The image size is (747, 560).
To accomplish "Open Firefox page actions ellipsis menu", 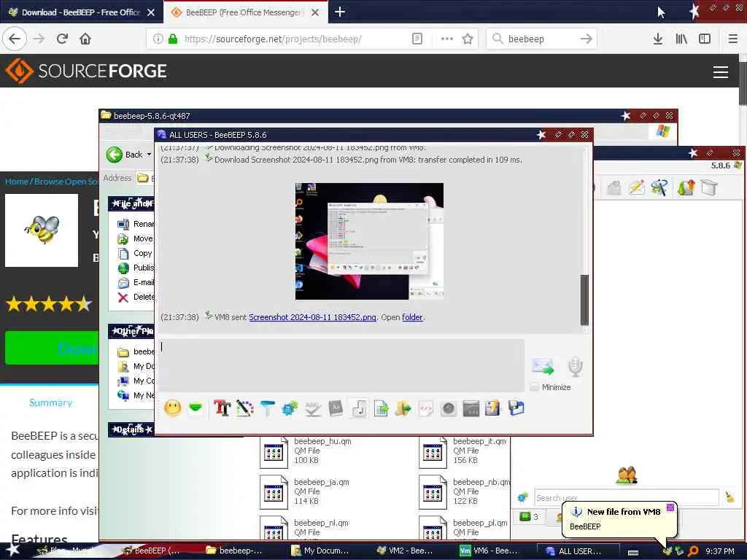I will coord(447,39).
